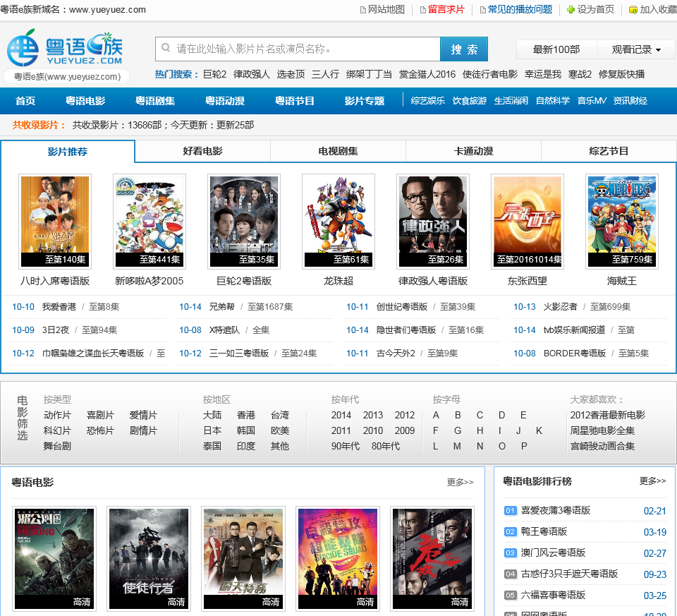Open the 火影忍者 list entry
This screenshot has width=677, height=616.
(x=561, y=307)
